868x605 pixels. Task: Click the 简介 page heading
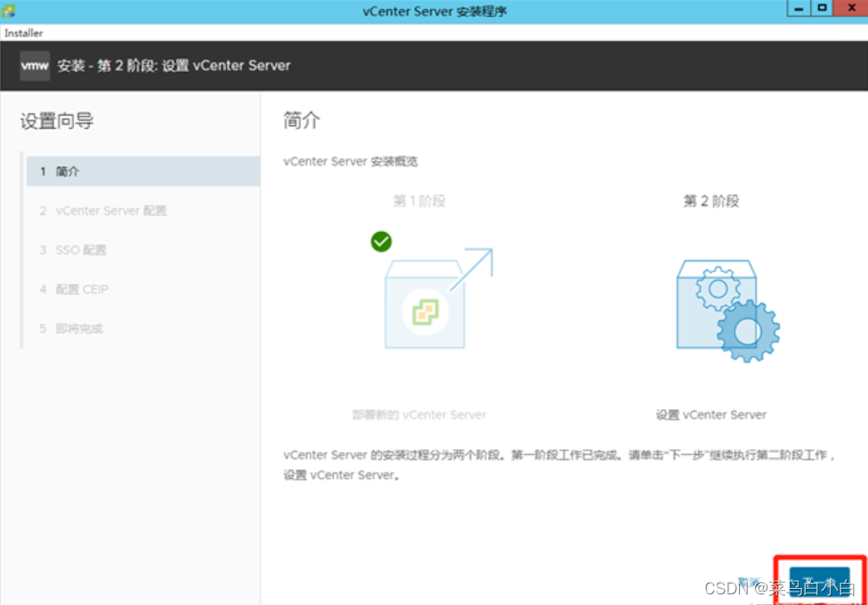click(301, 120)
